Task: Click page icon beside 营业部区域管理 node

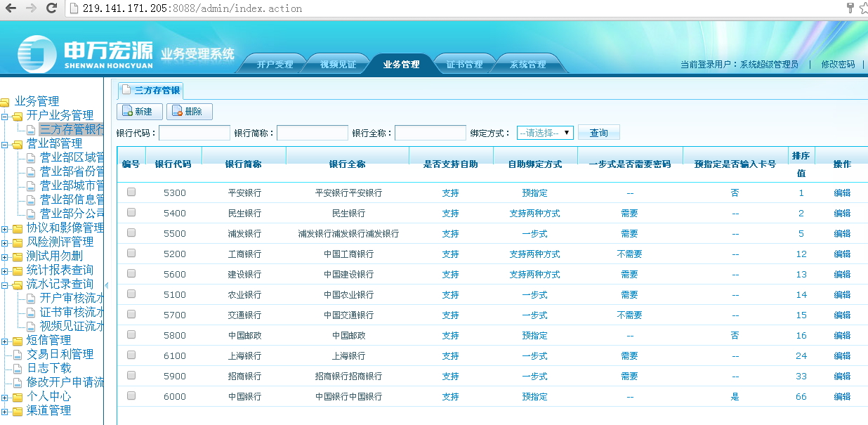Action: (x=32, y=157)
